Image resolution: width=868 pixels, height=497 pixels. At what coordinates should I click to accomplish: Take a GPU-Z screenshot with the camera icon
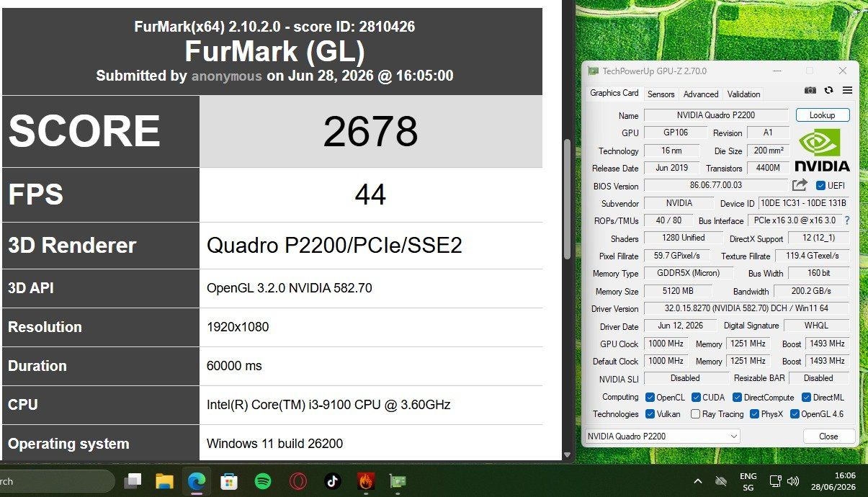point(810,90)
